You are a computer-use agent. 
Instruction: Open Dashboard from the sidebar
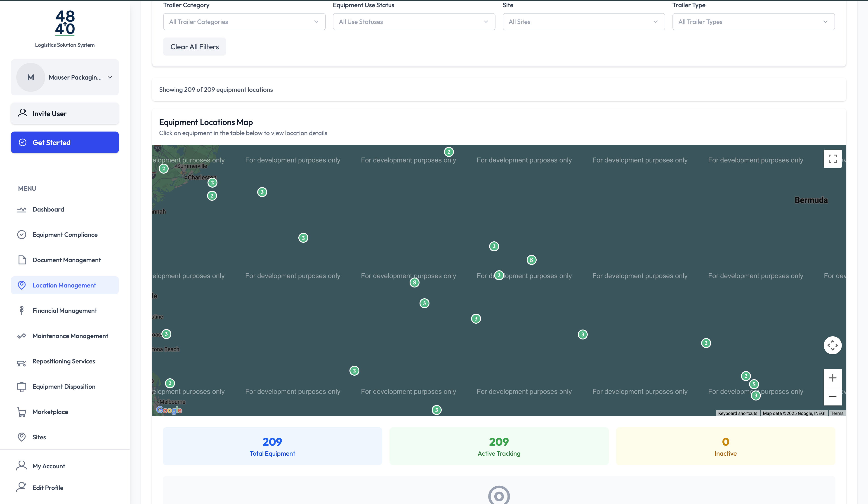tap(48, 210)
